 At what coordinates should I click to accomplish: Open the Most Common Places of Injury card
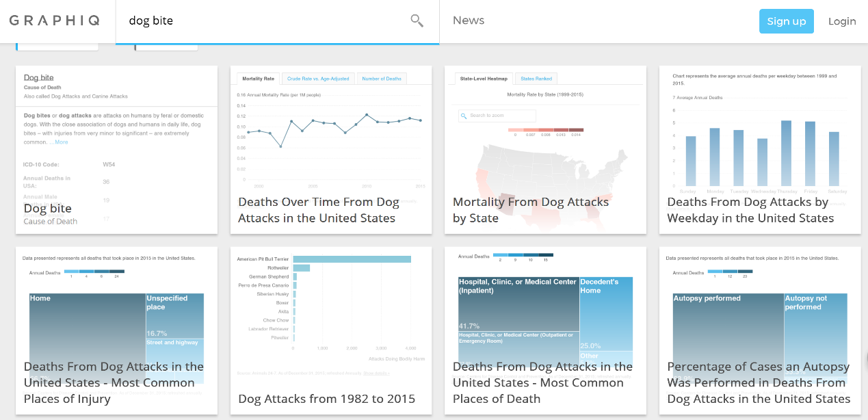[x=114, y=382]
